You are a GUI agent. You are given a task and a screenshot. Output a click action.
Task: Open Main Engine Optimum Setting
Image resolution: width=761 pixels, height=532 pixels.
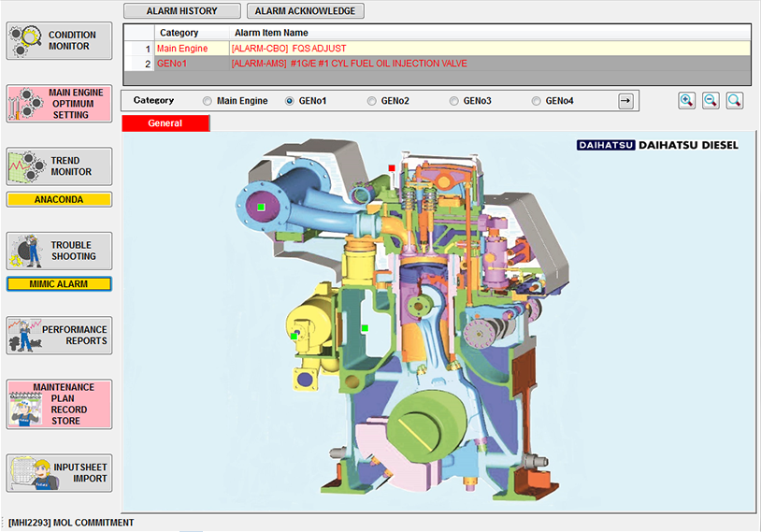(59, 104)
